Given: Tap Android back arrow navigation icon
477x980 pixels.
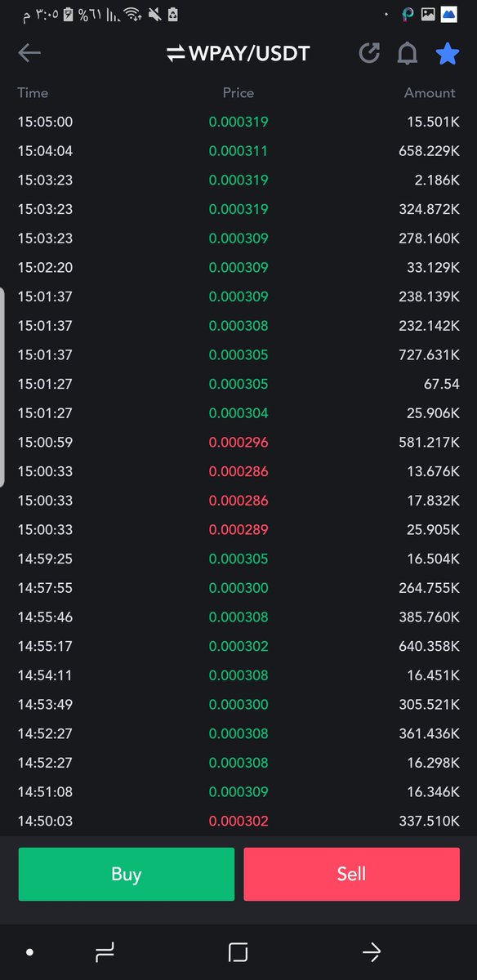Looking at the screenshot, I should click(x=372, y=951).
